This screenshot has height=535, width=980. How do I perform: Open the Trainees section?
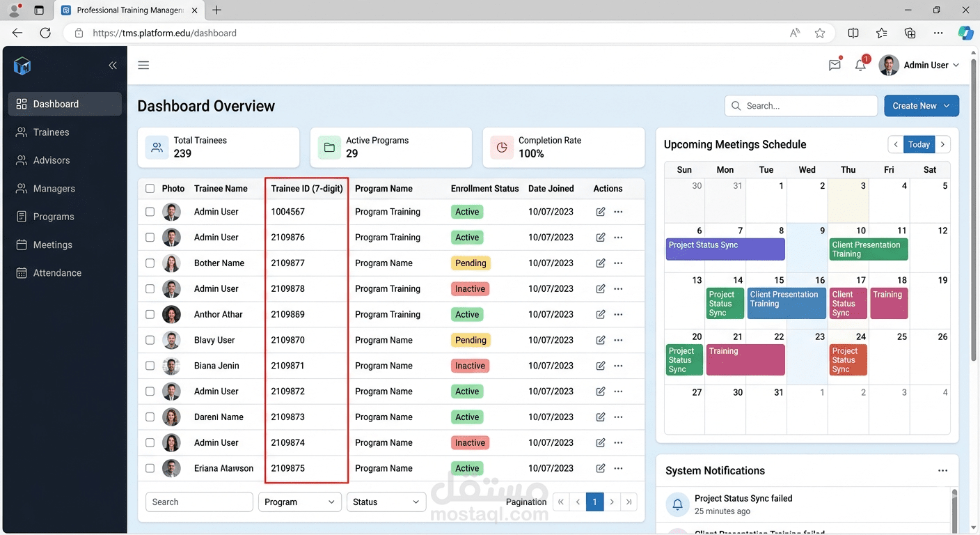click(x=65, y=132)
